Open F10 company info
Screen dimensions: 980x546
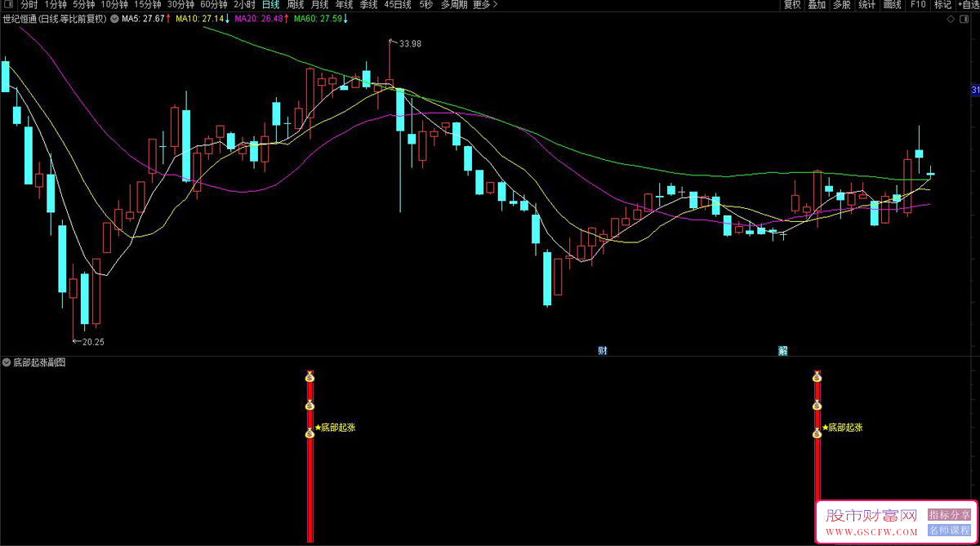[917, 5]
